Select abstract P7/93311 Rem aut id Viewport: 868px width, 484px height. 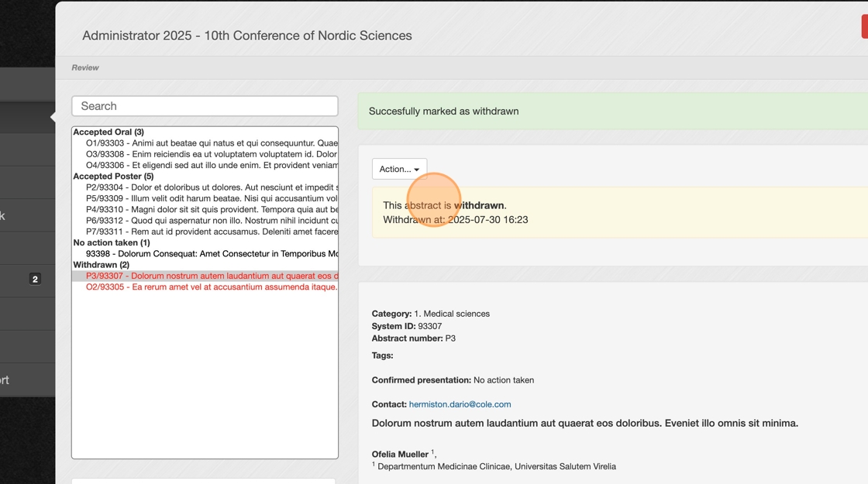(x=212, y=232)
